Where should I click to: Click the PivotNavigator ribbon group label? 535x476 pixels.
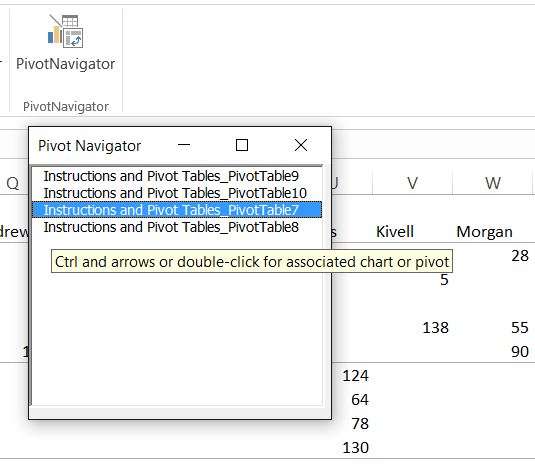[x=66, y=106]
